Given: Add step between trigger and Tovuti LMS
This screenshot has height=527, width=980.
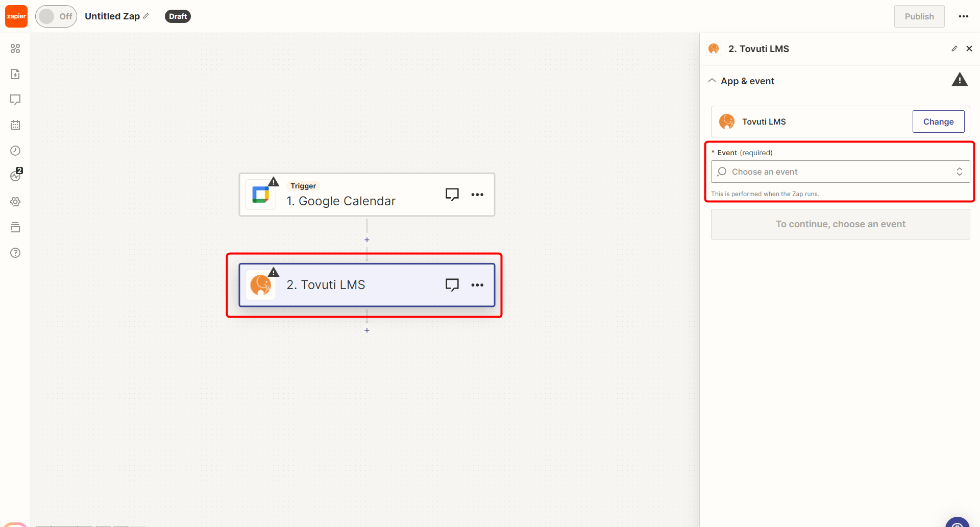Looking at the screenshot, I should [x=367, y=240].
